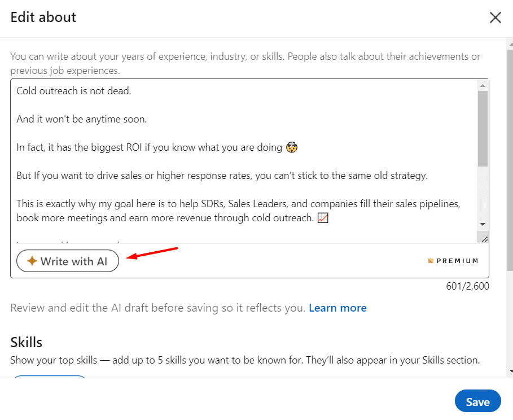Click the Write with AI button
Viewport: 513px width, 420px height.
click(x=68, y=261)
